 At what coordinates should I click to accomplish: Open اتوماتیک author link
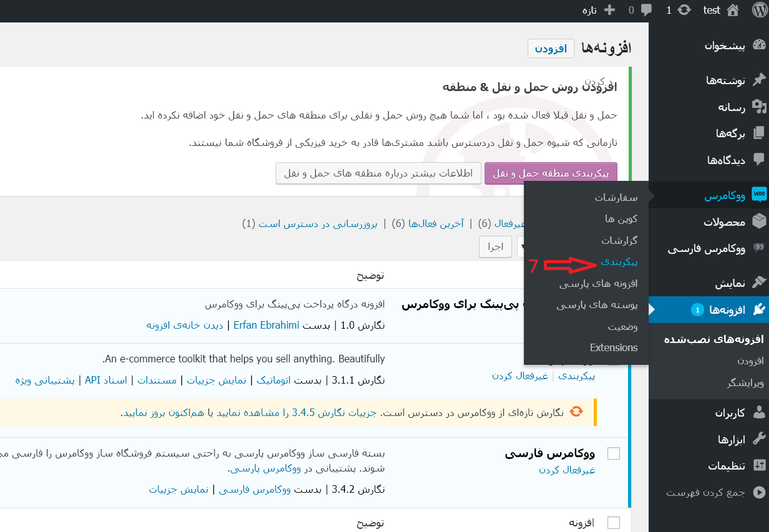[274, 380]
